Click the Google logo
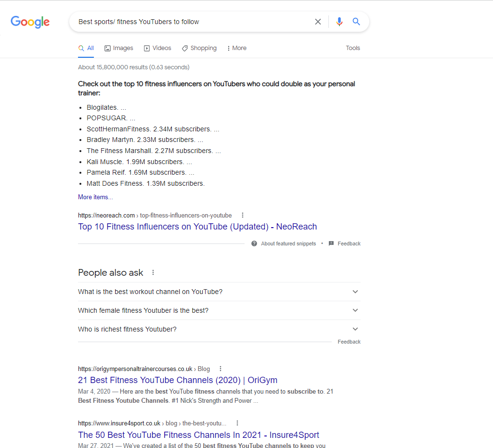Image resolution: width=493 pixels, height=448 pixels. tap(30, 22)
